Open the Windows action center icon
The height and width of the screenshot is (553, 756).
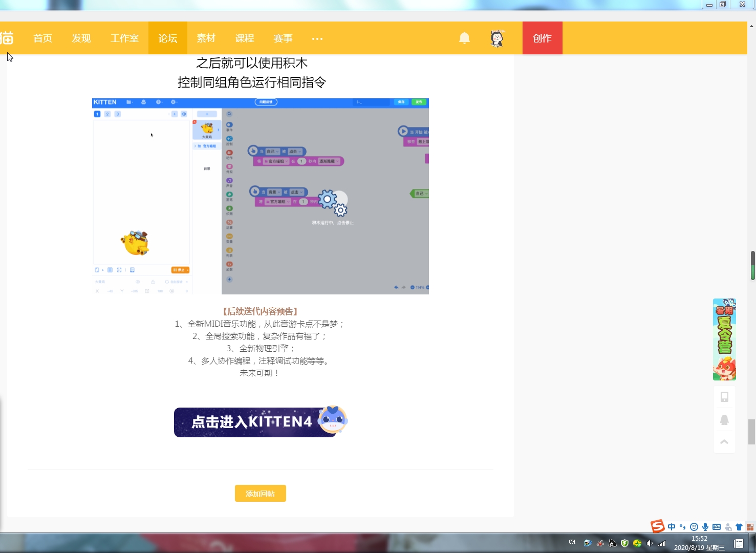[739, 543]
